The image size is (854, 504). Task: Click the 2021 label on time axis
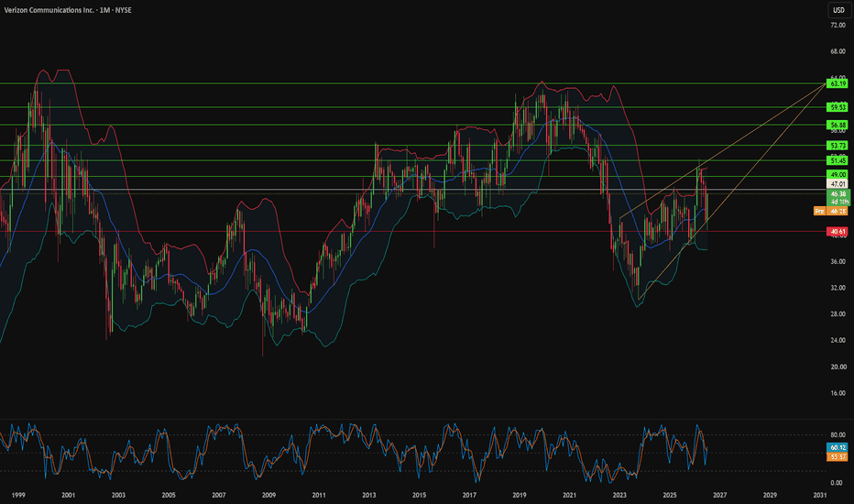(x=569, y=495)
